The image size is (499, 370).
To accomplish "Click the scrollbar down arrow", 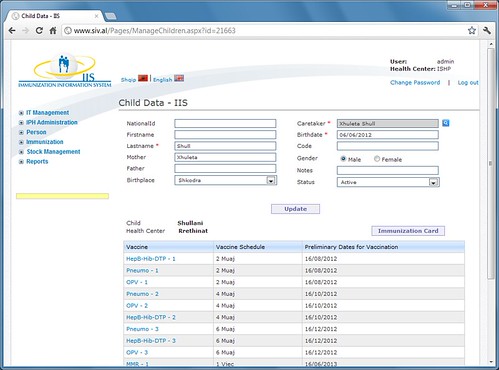I will (x=491, y=362).
